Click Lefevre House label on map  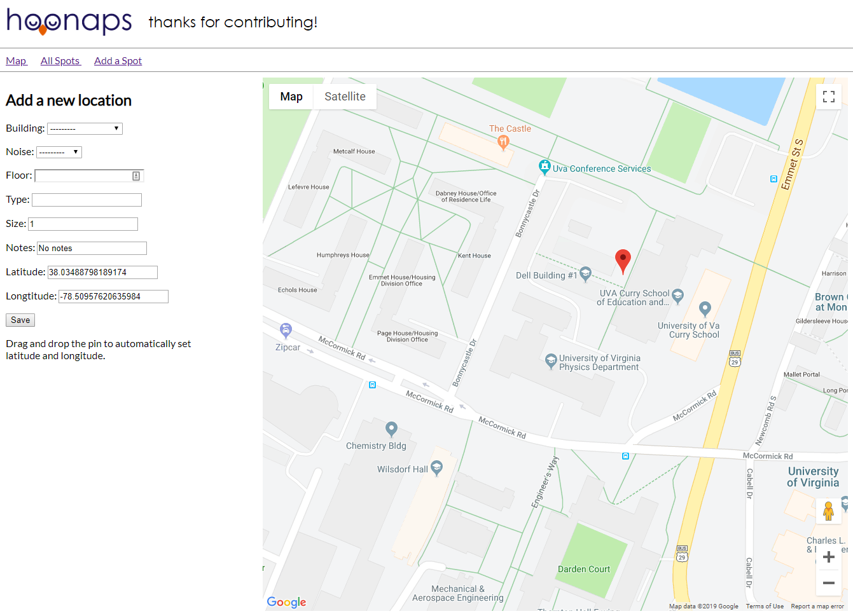coord(309,187)
